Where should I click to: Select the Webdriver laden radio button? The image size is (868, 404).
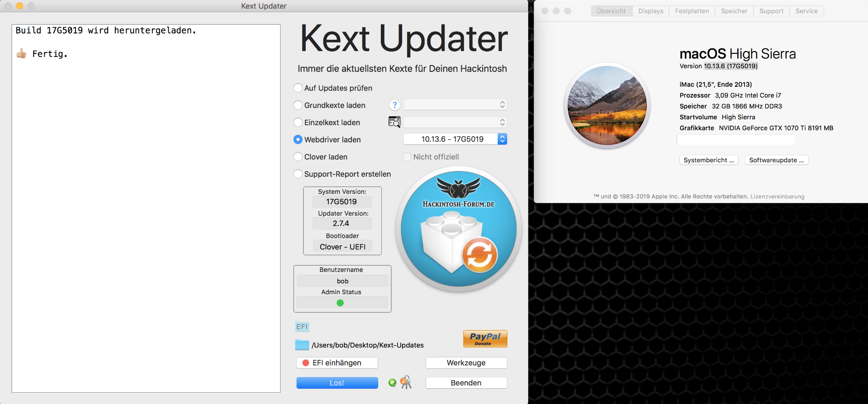(x=298, y=139)
